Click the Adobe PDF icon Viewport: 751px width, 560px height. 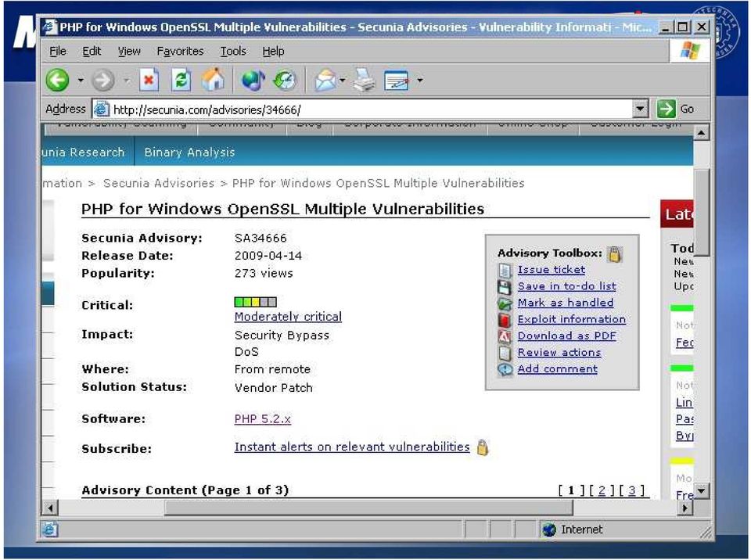click(505, 337)
